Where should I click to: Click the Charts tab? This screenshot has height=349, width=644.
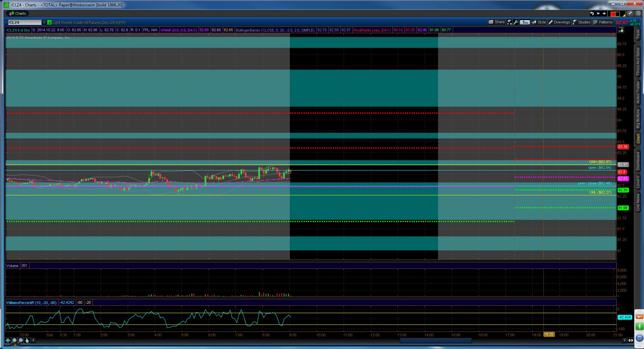pos(17,13)
